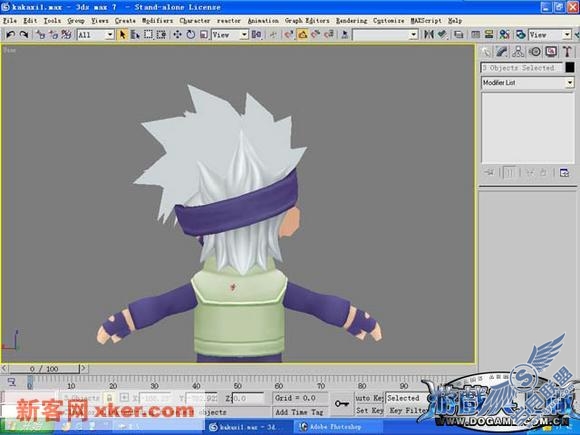This screenshot has width=580, height=435.
Task: Open the Selected key filter dropdown
Action: click(406, 398)
